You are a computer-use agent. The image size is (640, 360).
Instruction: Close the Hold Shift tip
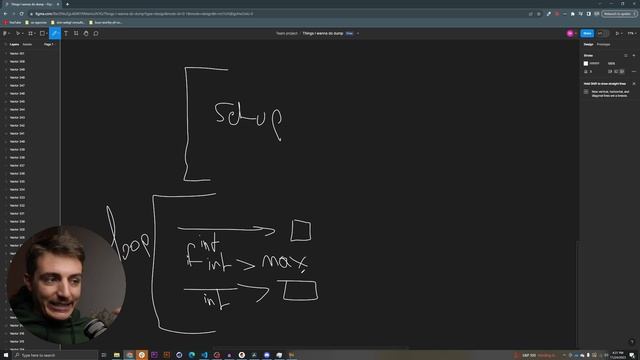coord(634,84)
